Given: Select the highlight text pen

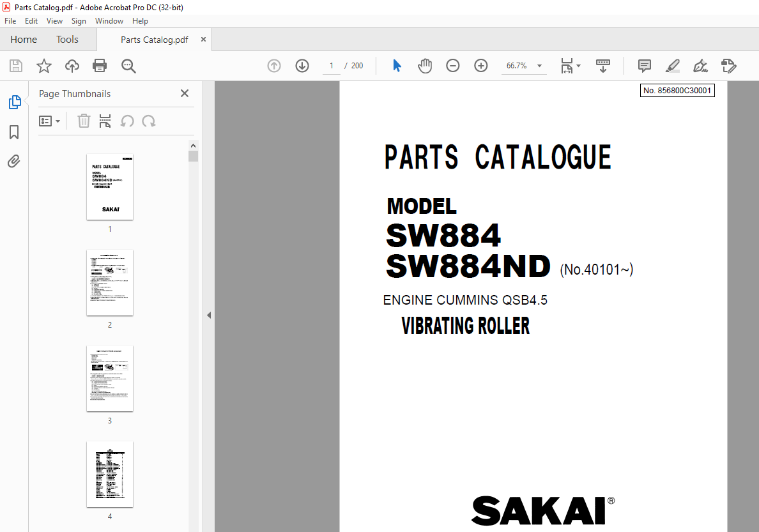Looking at the screenshot, I should 672,66.
